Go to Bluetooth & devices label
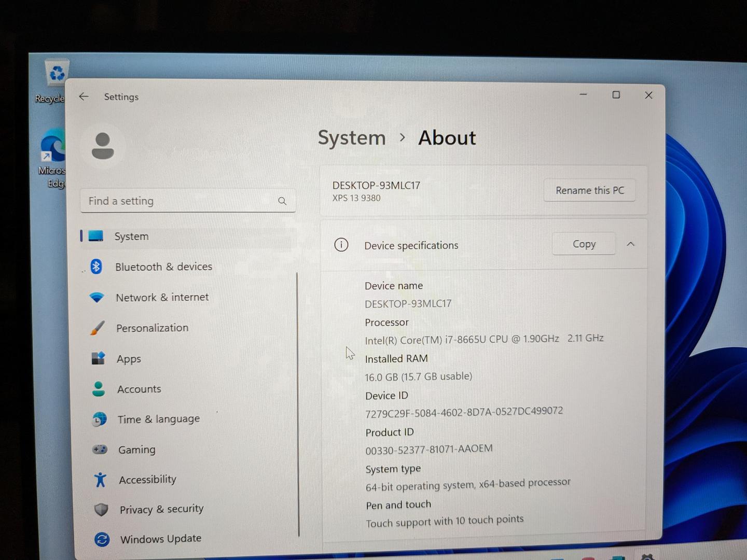Image resolution: width=747 pixels, height=560 pixels. coord(163,267)
